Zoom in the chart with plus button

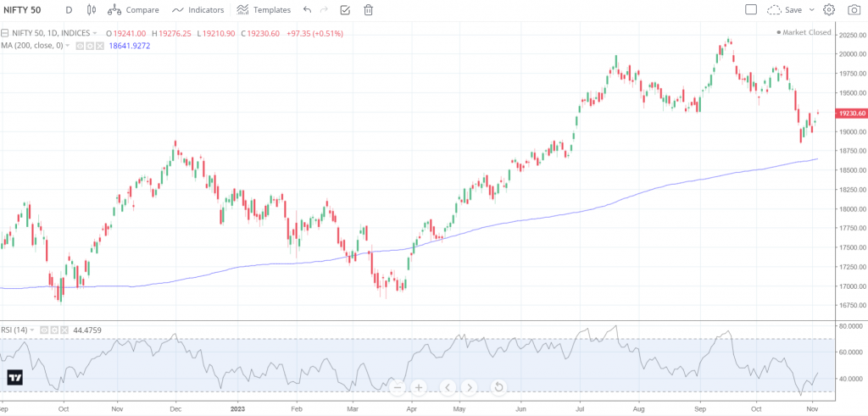coord(419,387)
